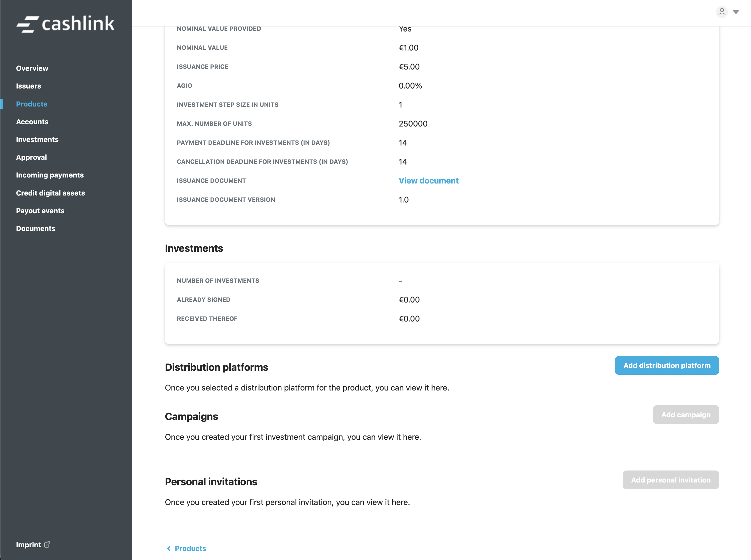This screenshot has width=751, height=560.
Task: Click the Imprint external link icon
Action: click(47, 544)
